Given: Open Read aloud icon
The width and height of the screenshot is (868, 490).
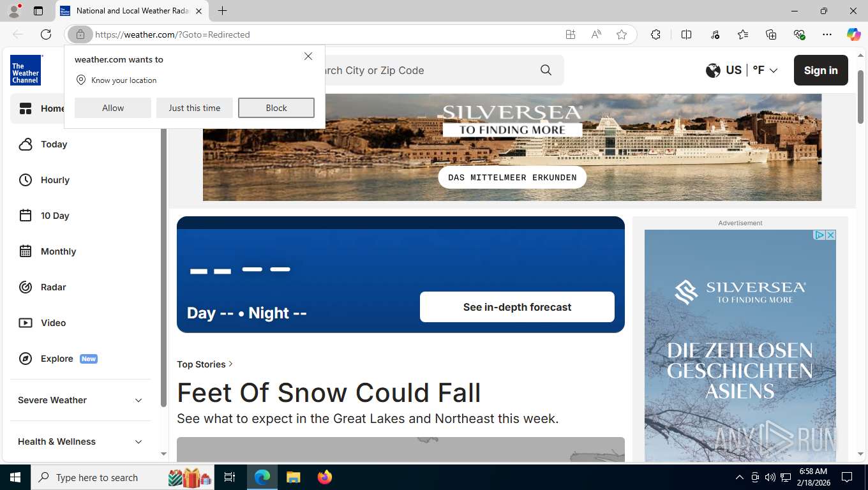Looking at the screenshot, I should [596, 34].
